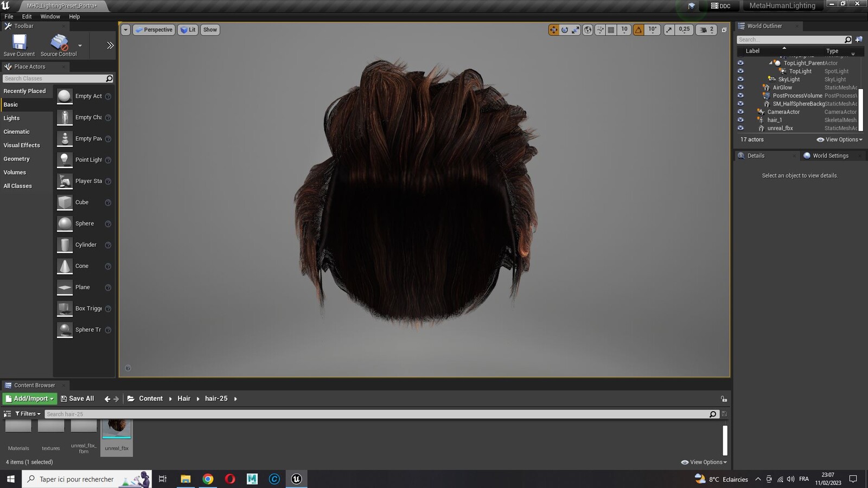Open the Perspective view mode dropdown
This screenshot has width=868, height=488.
click(x=154, y=30)
